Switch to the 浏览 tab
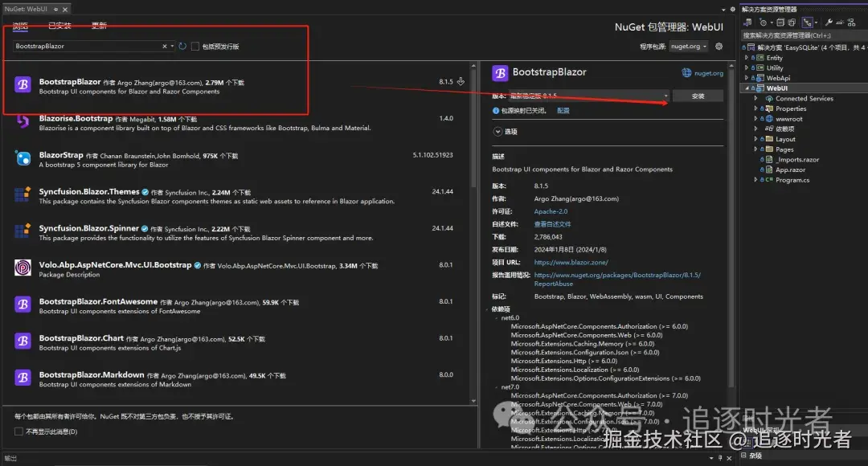Viewport: 868px width, 466px height. coord(20,26)
